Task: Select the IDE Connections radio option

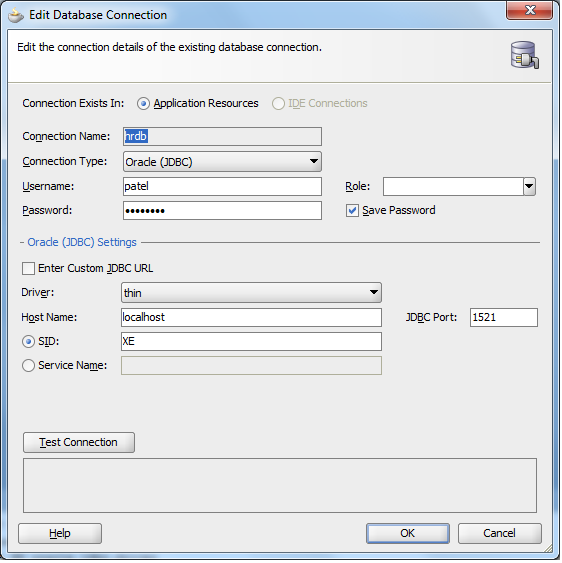Action: [x=278, y=104]
